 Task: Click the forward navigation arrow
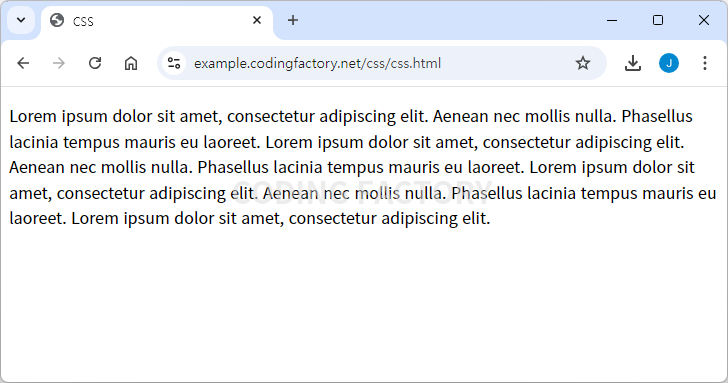click(58, 63)
